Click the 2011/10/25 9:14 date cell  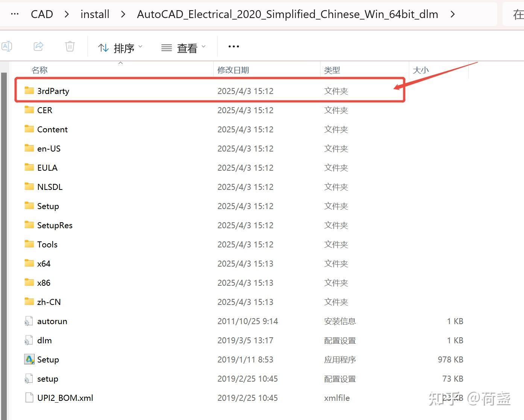(248, 321)
